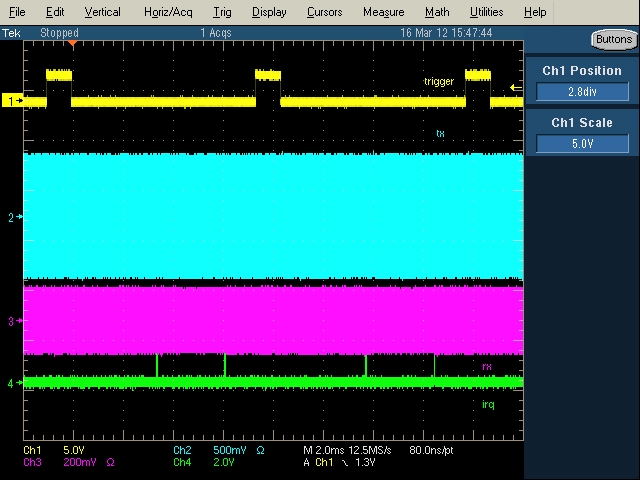The width and height of the screenshot is (640, 480).
Task: Click the Ch1 Scale 5.0V field
Action: pyautogui.click(x=582, y=143)
